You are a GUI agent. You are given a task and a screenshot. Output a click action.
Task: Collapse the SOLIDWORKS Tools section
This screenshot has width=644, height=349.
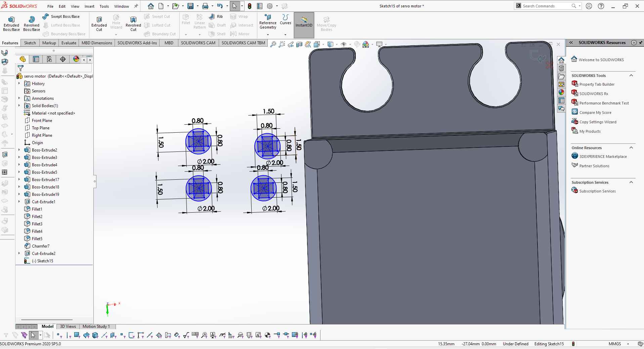[631, 75]
